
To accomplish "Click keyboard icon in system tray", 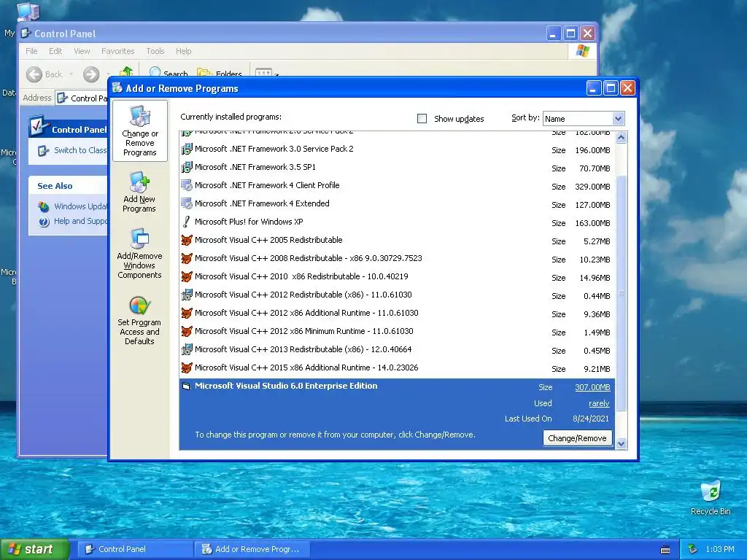I will 665,550.
